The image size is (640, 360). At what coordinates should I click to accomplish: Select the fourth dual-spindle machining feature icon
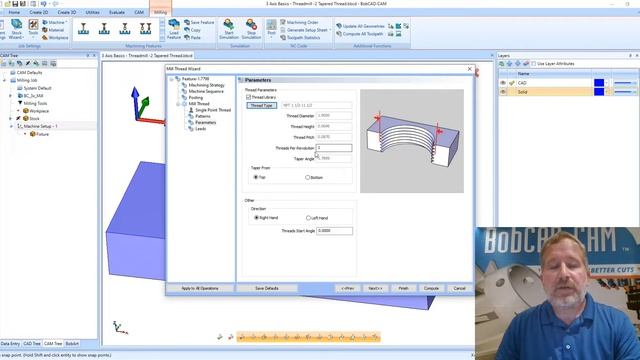pos(146,29)
